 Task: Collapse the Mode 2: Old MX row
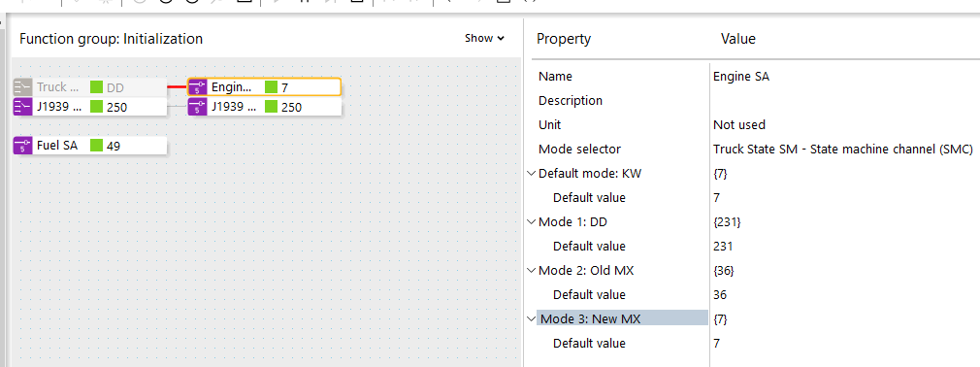click(x=532, y=270)
